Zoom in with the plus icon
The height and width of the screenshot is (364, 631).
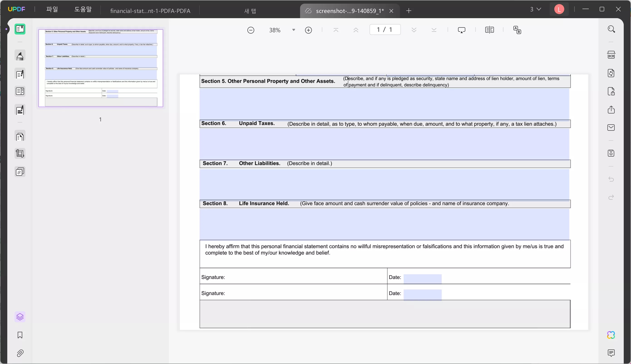point(308,30)
